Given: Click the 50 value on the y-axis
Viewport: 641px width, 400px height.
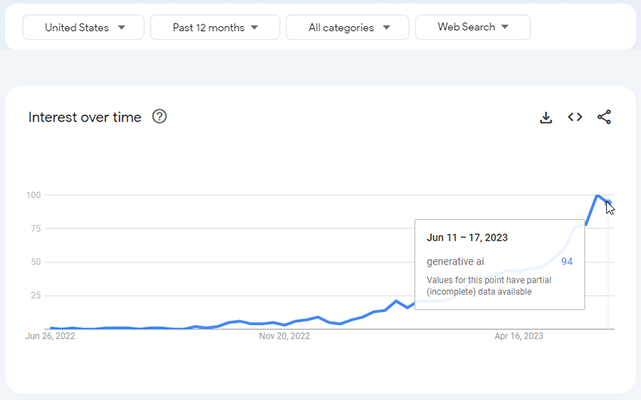Looking at the screenshot, I should (35, 262).
